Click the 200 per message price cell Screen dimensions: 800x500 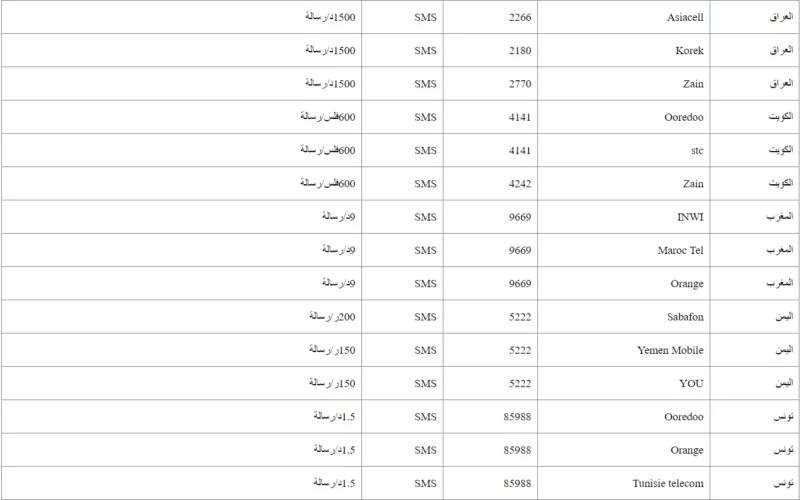click(x=328, y=316)
